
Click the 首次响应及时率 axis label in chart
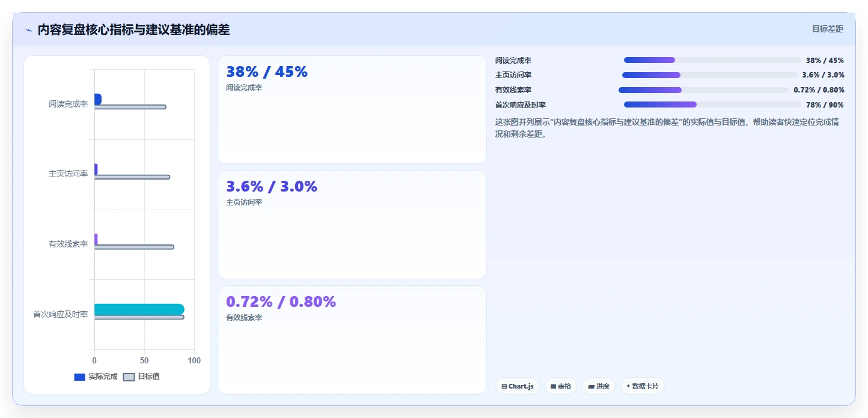(60, 314)
